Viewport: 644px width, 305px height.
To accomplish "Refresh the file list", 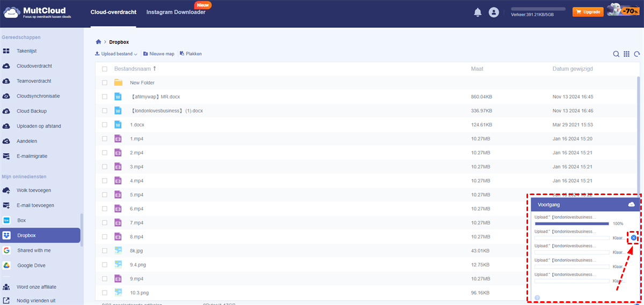I will point(636,54).
